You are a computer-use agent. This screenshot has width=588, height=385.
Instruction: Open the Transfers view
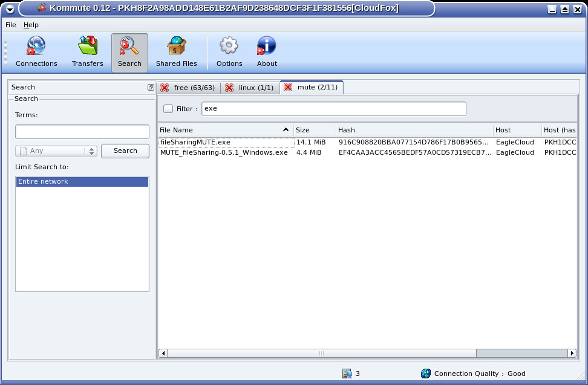coord(87,52)
